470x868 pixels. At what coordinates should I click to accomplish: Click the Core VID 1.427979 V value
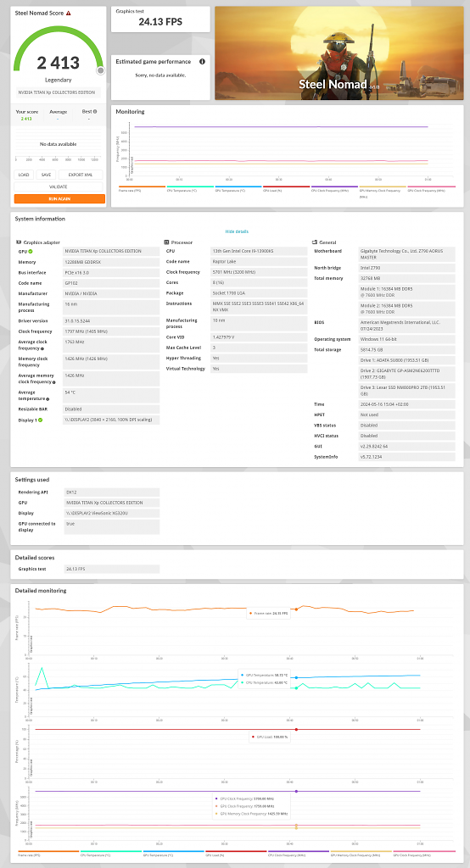click(x=259, y=337)
